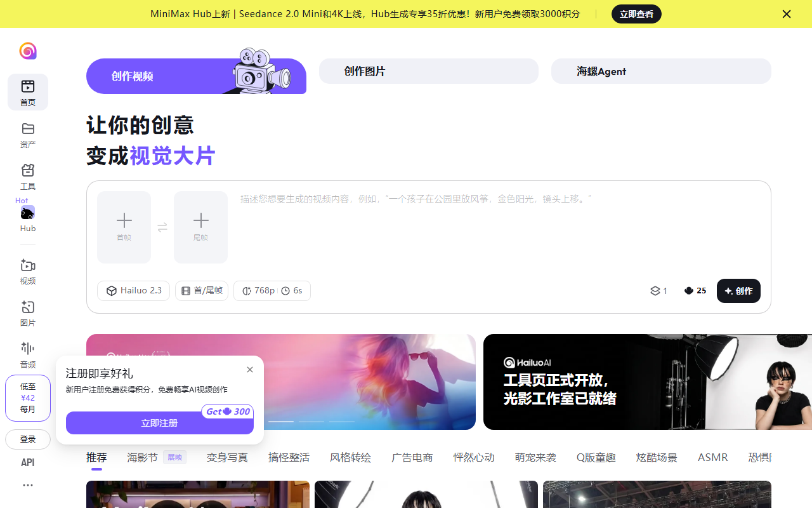
Task: Click the Get 300 bonus badge
Action: pos(228,411)
